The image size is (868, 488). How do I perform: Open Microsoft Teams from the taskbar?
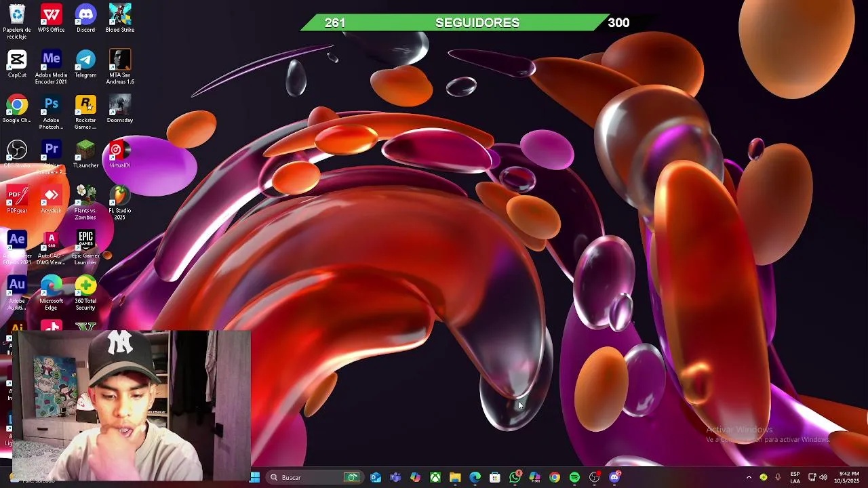tap(395, 477)
